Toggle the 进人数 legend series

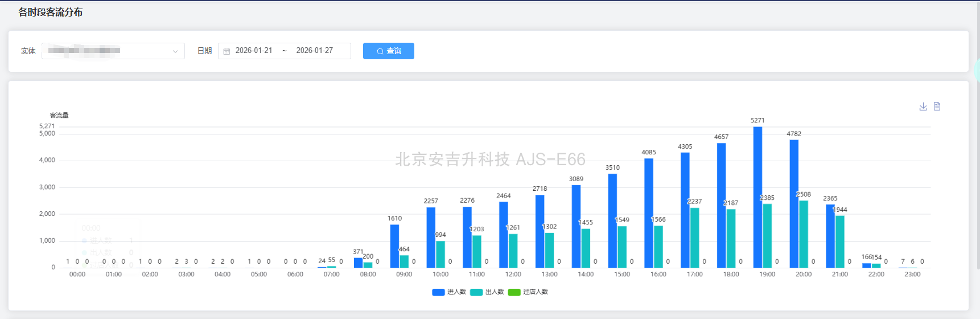(x=456, y=292)
